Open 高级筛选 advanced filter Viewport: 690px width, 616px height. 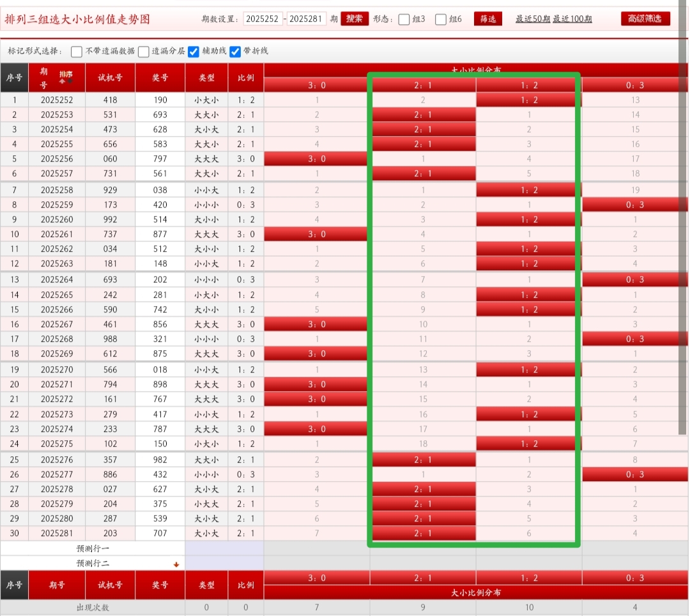click(645, 19)
